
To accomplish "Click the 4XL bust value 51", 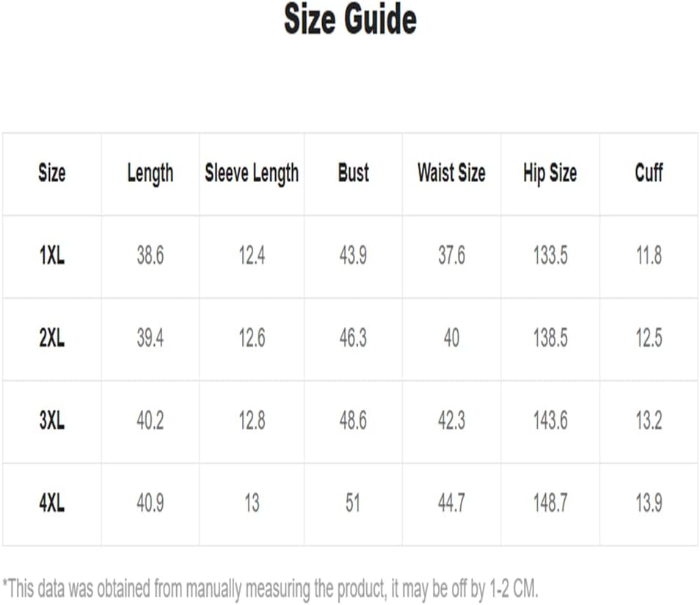I will pyautogui.click(x=353, y=503).
